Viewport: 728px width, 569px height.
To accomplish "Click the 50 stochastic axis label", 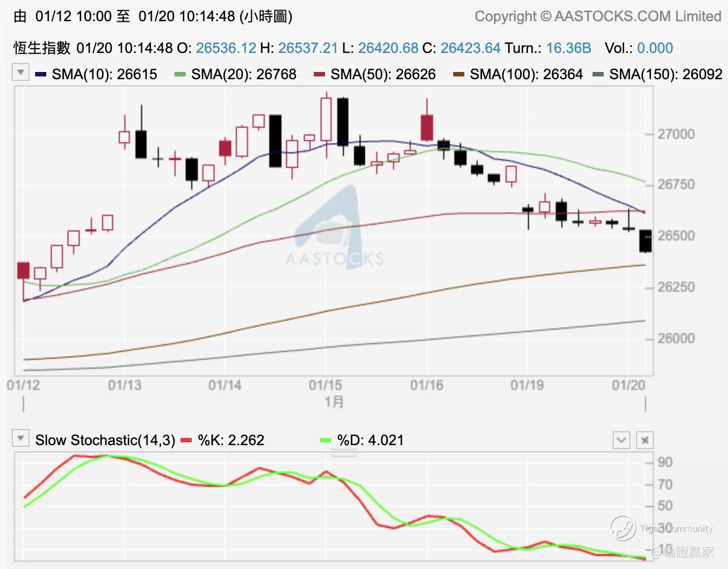I will coord(665,506).
